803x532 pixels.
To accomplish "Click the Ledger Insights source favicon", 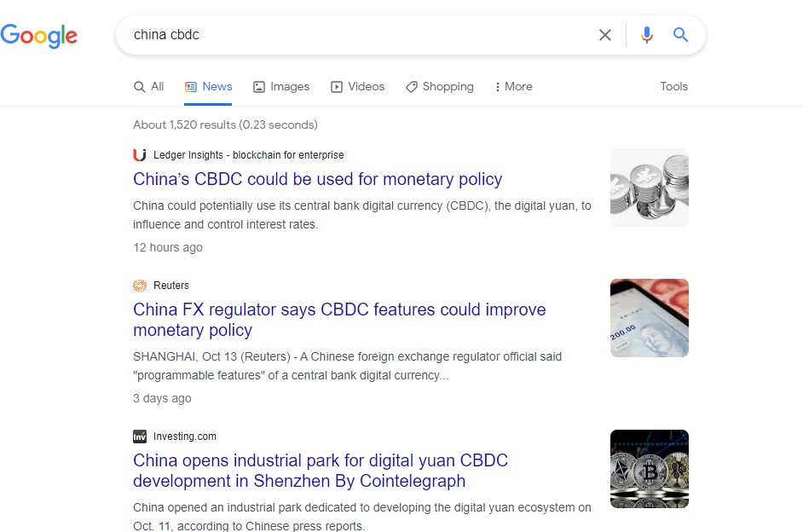I will [x=140, y=155].
